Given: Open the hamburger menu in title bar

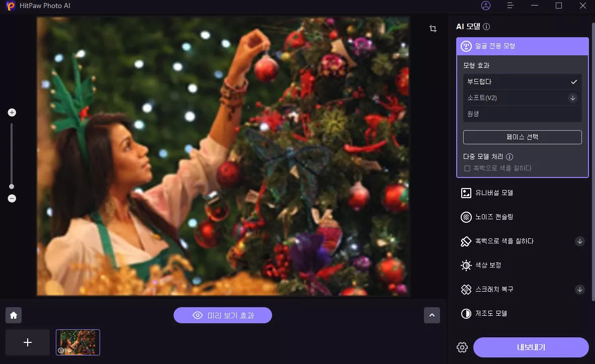Looking at the screenshot, I should coord(510,6).
